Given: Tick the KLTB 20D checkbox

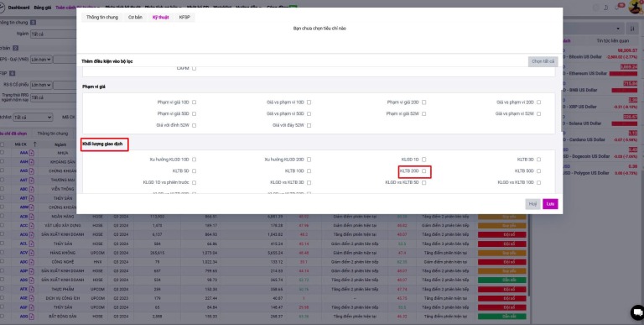Looking at the screenshot, I should pyautogui.click(x=423, y=170).
